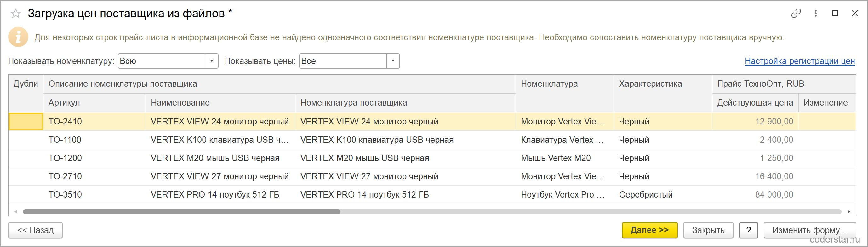Select name 'VERTEX VIEW 24 монитор черный'
The image size is (868, 247).
pyautogui.click(x=220, y=121)
